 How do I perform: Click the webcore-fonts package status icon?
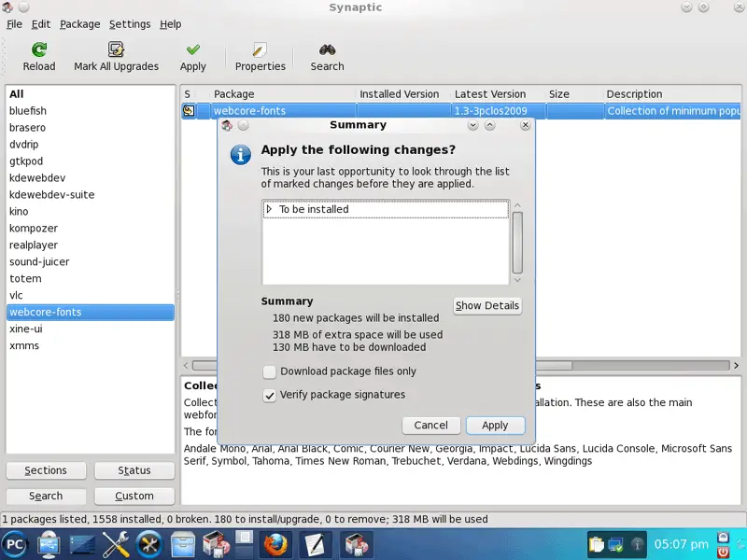pyautogui.click(x=189, y=111)
